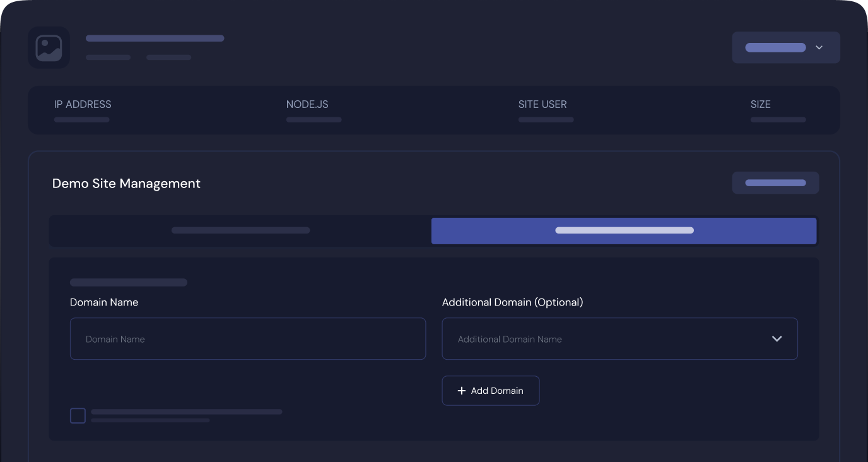
Task: Click the SITE USER value
Action: click(x=546, y=119)
